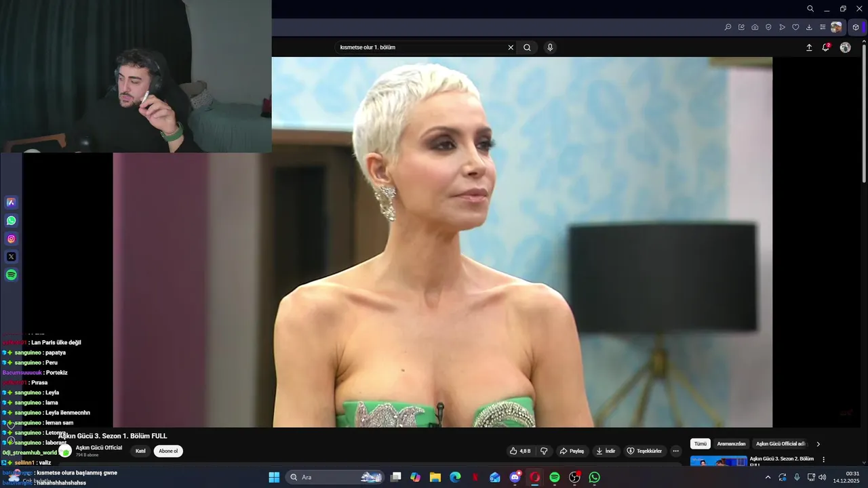Open WhatsApp in browser sidebar
This screenshot has width=868, height=488.
click(11, 220)
